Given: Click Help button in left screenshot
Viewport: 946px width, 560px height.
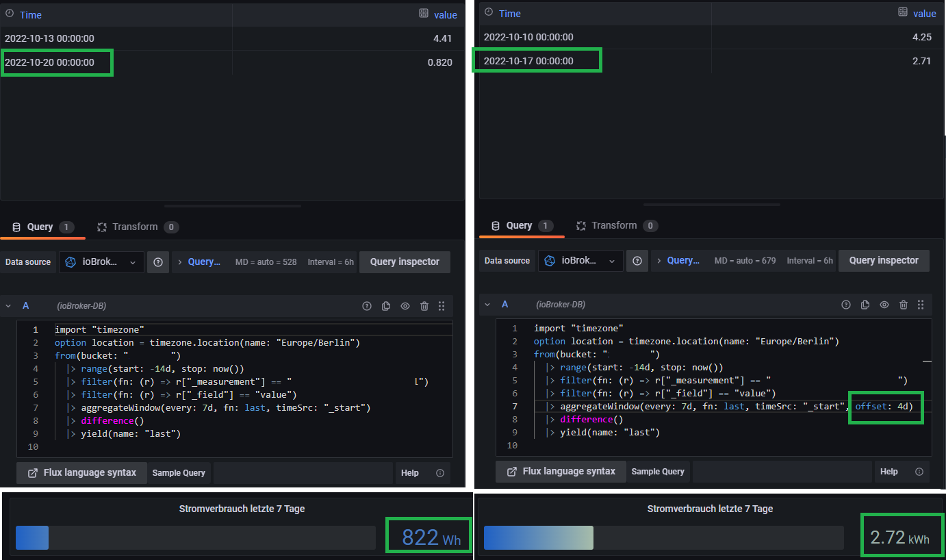Looking at the screenshot, I should [410, 473].
